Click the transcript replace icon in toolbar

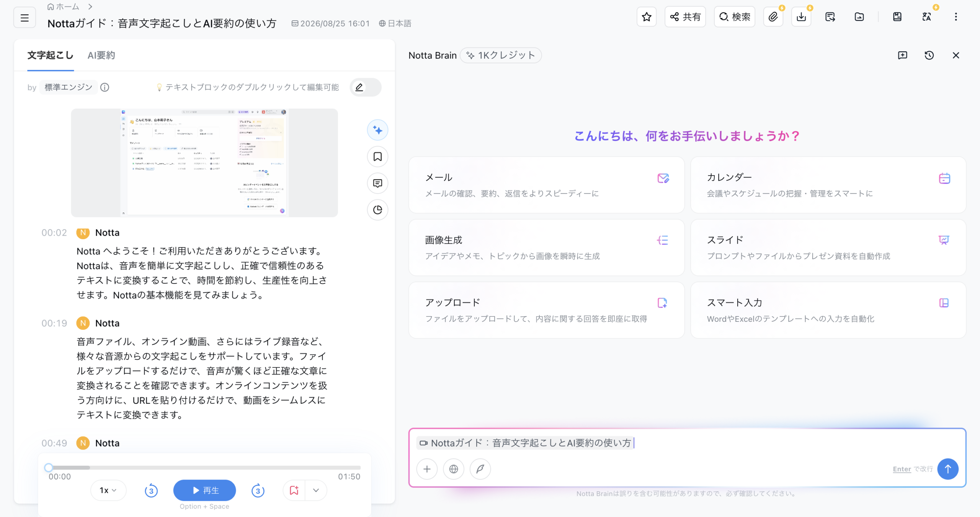pos(830,17)
